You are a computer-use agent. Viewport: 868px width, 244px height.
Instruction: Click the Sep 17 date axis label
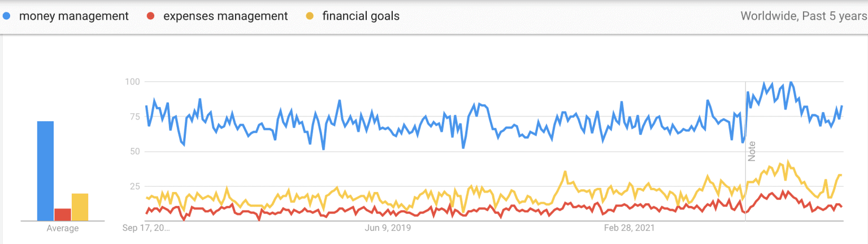pos(146,229)
